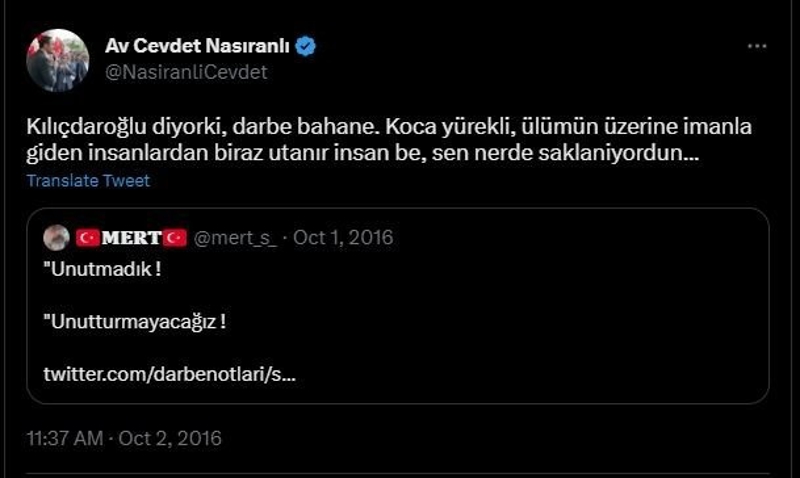Click the quoted tweet's Oct 1, 2016 date
Image resolution: width=800 pixels, height=478 pixels.
pos(343,237)
